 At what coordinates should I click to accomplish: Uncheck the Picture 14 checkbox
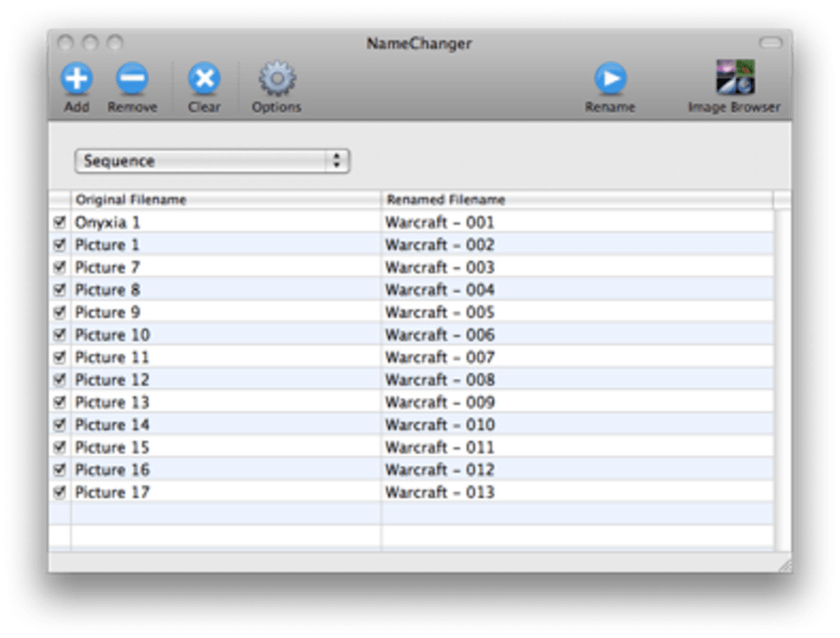point(59,424)
